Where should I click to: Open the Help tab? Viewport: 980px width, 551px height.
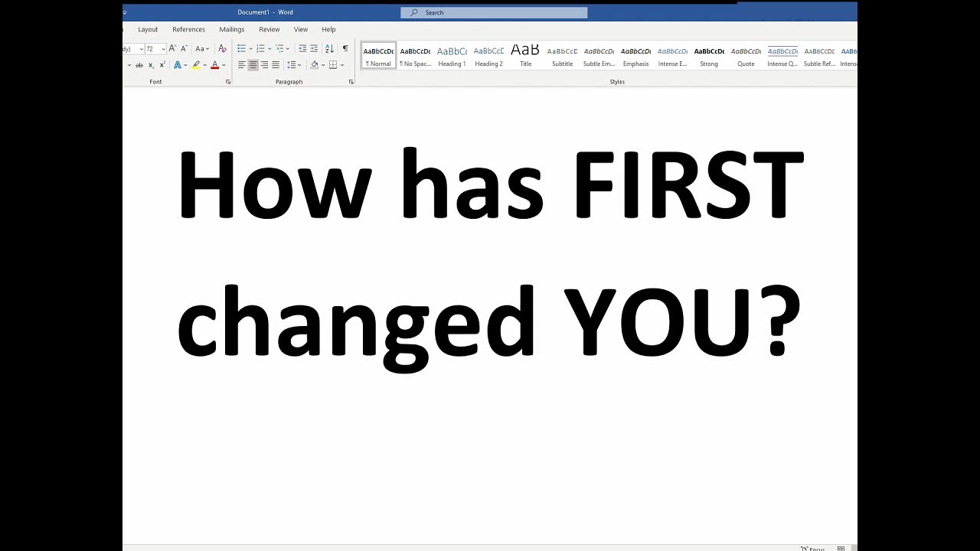click(328, 29)
